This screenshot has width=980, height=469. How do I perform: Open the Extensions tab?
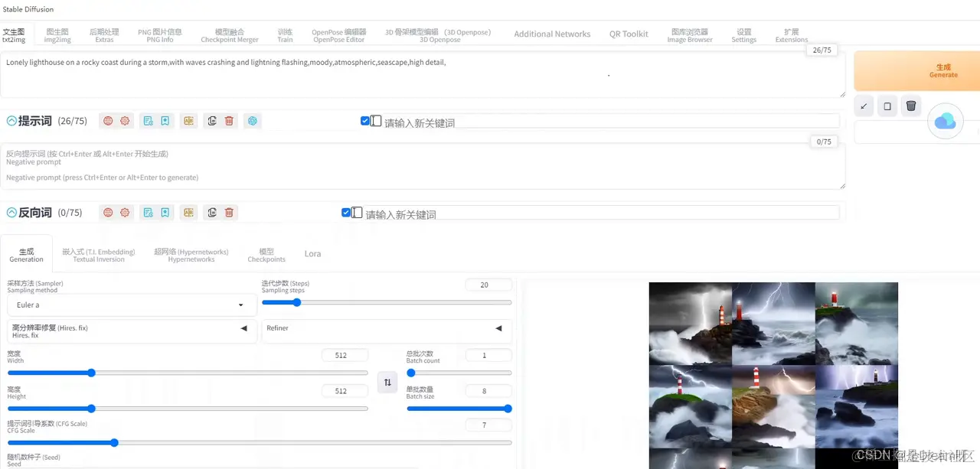tap(791, 35)
